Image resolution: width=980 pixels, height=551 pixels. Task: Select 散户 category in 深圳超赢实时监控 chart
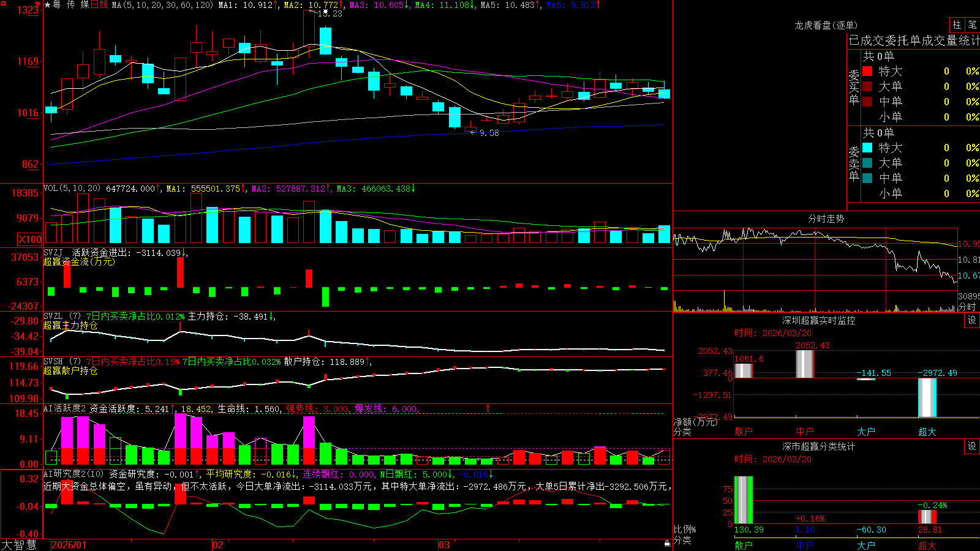(x=744, y=432)
